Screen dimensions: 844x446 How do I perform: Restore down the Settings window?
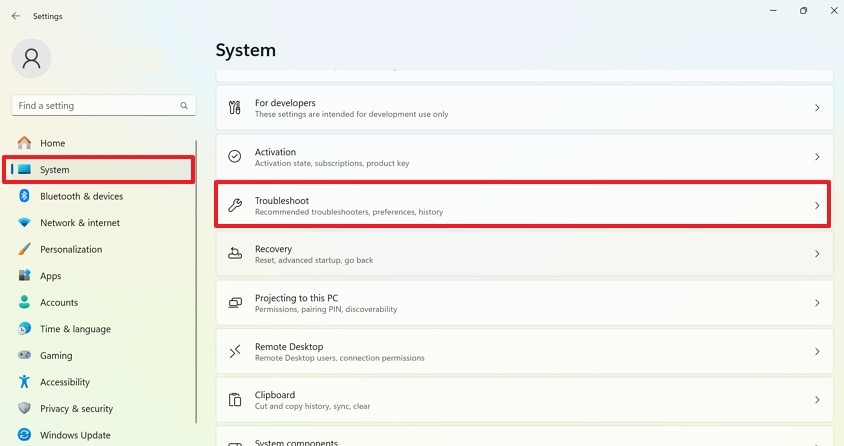point(803,10)
